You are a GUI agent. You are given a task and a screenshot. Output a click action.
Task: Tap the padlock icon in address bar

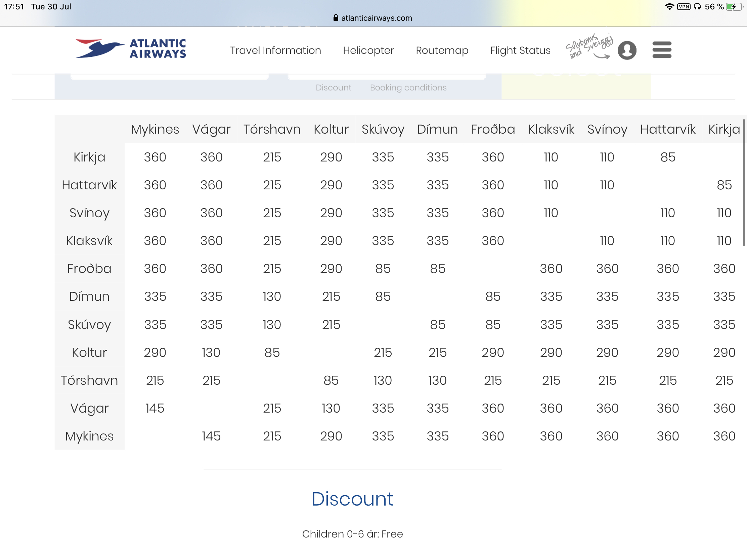(335, 18)
